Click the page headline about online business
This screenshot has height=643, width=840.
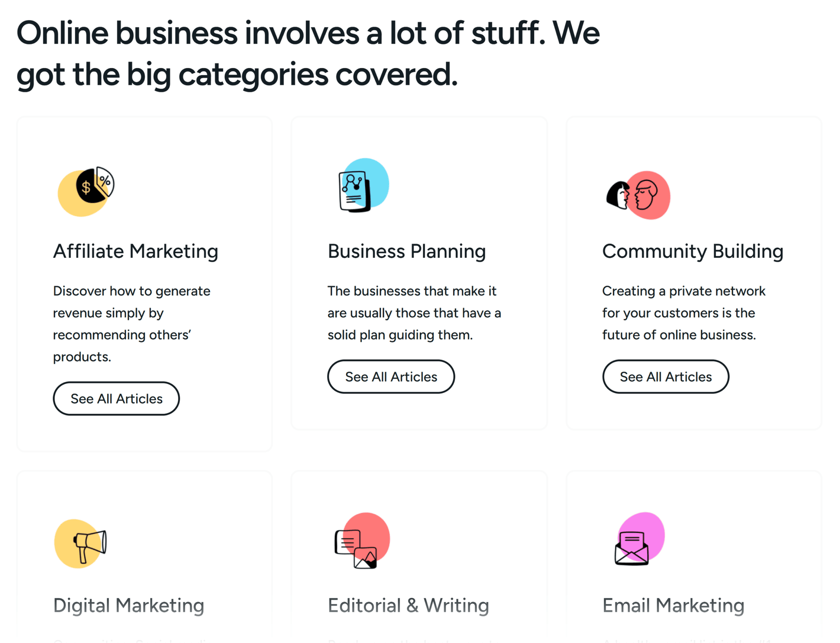point(308,53)
